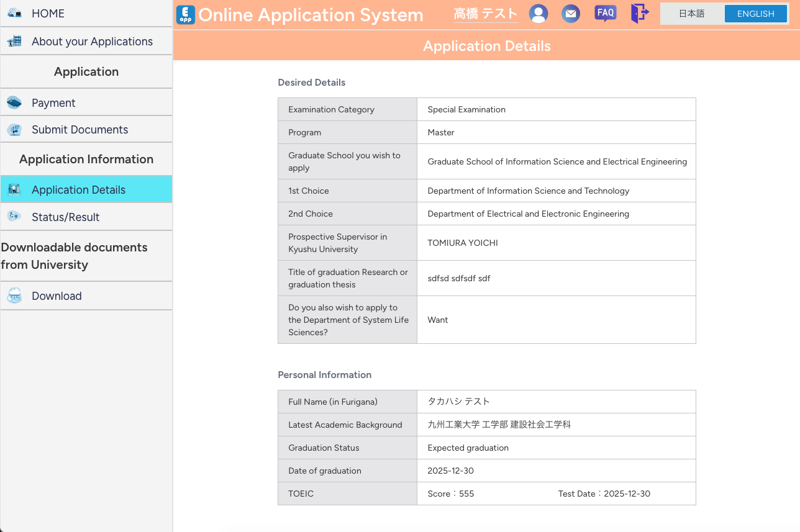This screenshot has height=532, width=800.
Task: Click the logout door icon
Action: pyautogui.click(x=639, y=14)
